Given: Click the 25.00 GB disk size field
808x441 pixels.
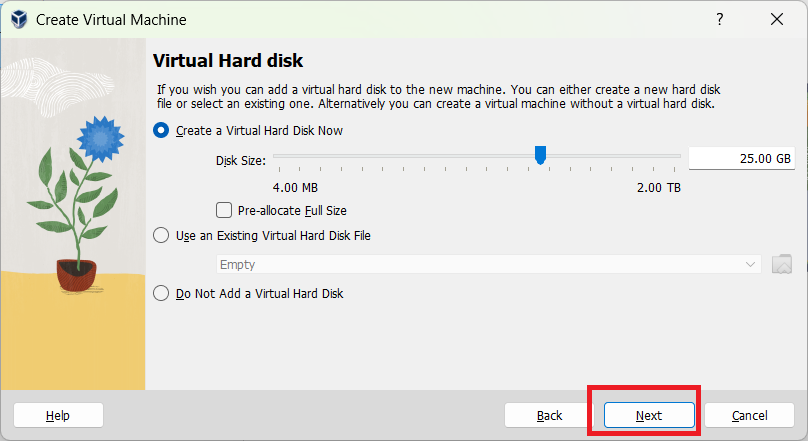Looking at the screenshot, I should pos(742,159).
